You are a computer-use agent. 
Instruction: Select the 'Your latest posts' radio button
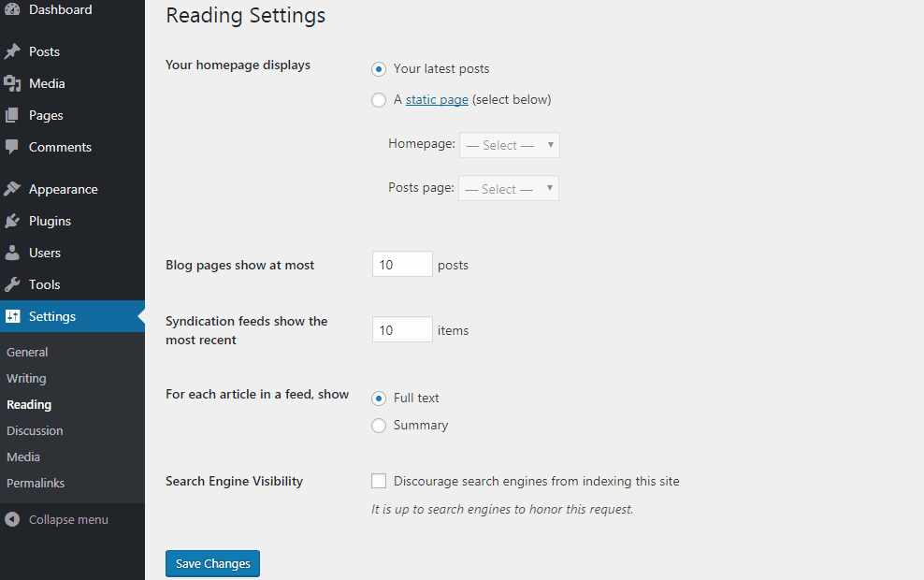379,69
